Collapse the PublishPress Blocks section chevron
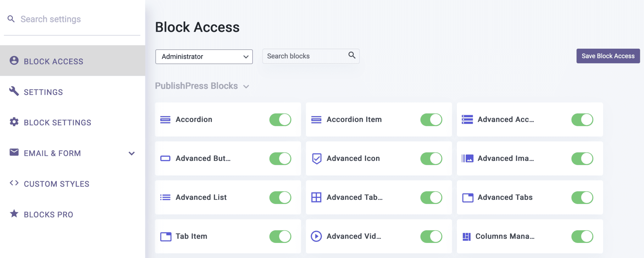The width and height of the screenshot is (644, 258). tap(246, 86)
